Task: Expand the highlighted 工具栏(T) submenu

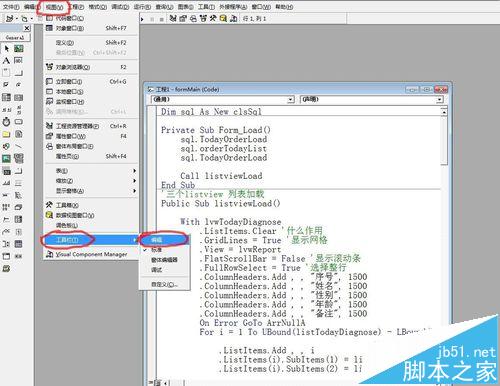Action: [91, 240]
